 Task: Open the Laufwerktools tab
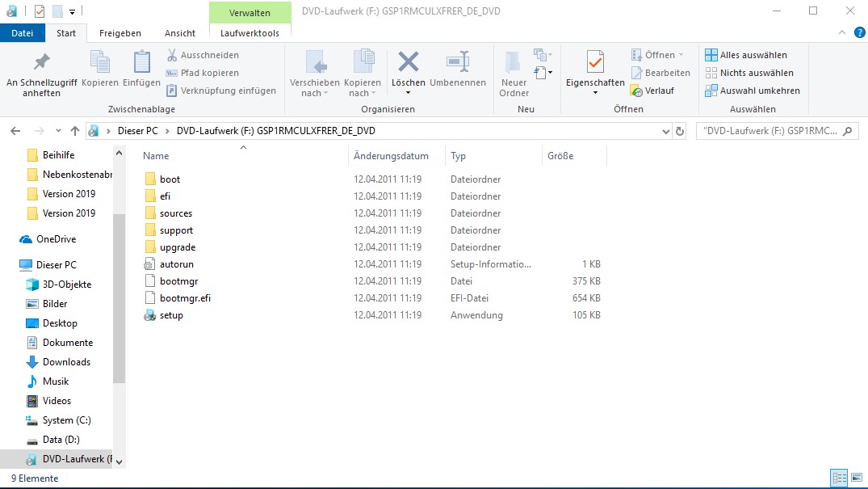249,32
